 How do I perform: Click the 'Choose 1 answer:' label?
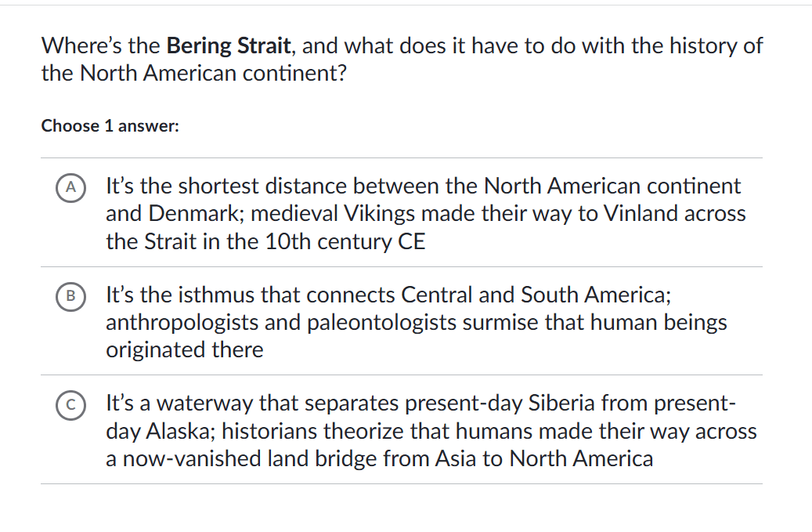coord(110,125)
